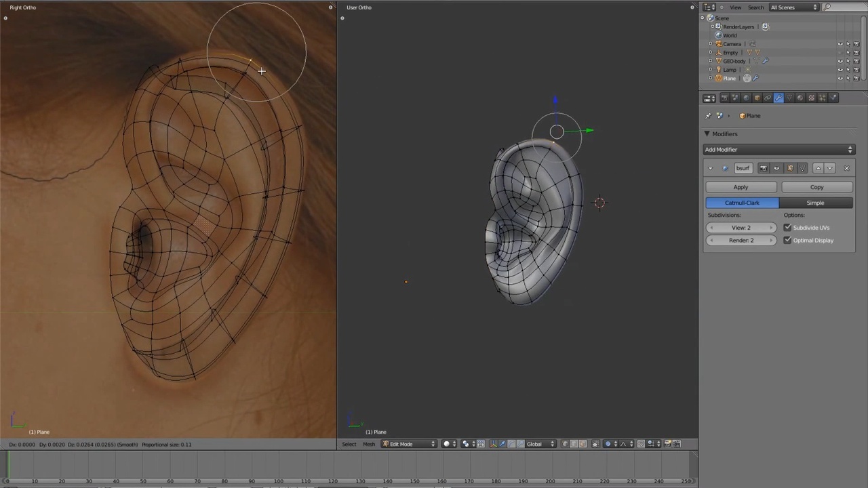
Task: Hide the Lamp in the outliner
Action: click(x=841, y=69)
